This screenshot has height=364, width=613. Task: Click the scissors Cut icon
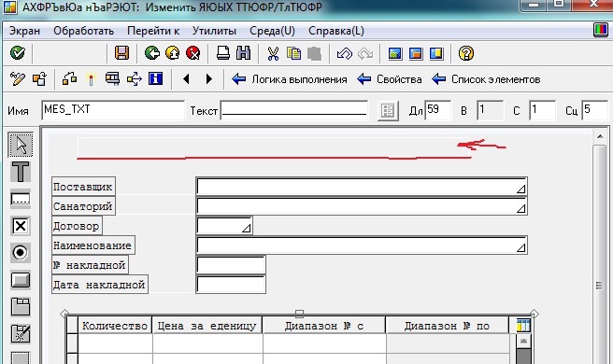tap(273, 53)
